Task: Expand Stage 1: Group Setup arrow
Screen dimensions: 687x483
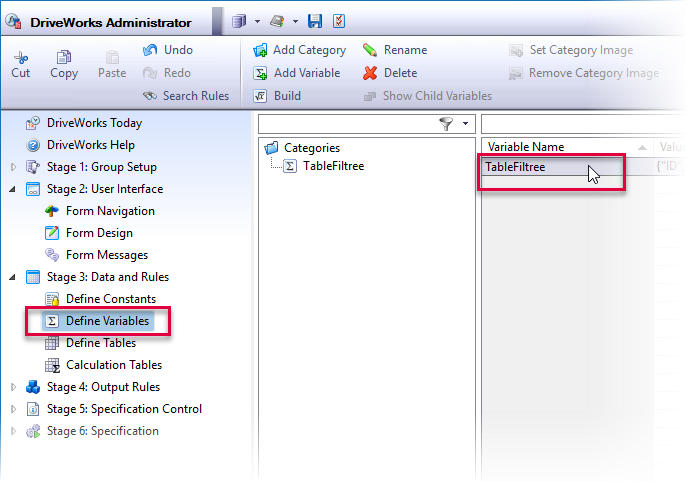Action: pyautogui.click(x=13, y=167)
